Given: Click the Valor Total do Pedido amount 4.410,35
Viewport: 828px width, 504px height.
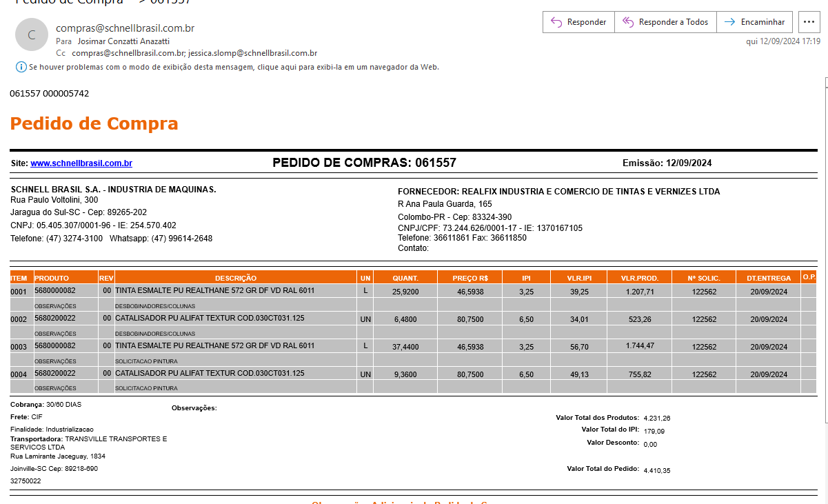Looking at the screenshot, I should pos(656,470).
